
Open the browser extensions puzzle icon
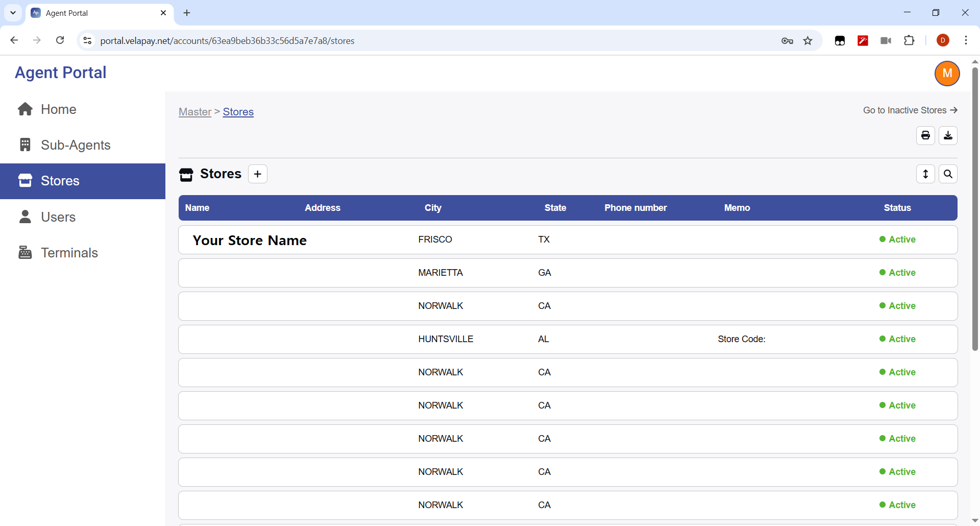(909, 40)
